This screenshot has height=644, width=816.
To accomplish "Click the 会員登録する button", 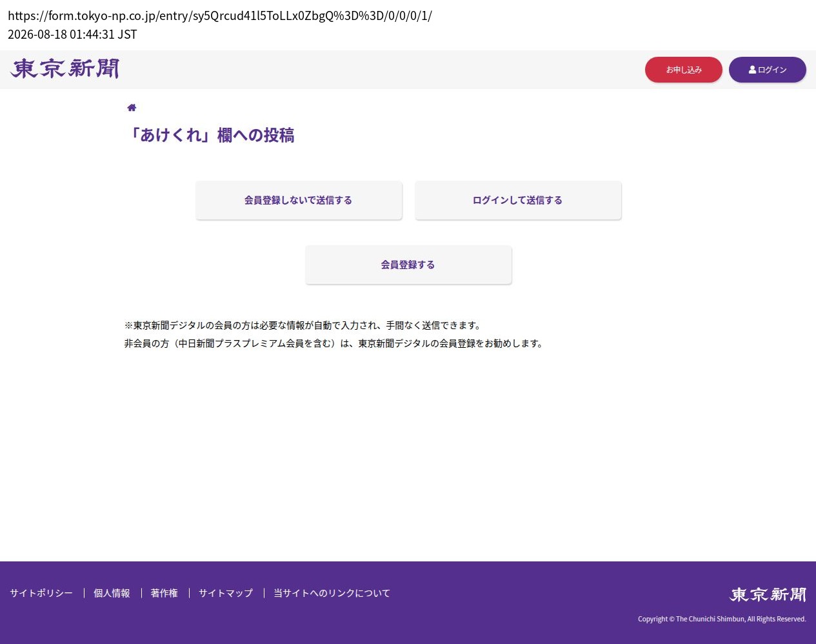I will (x=408, y=265).
